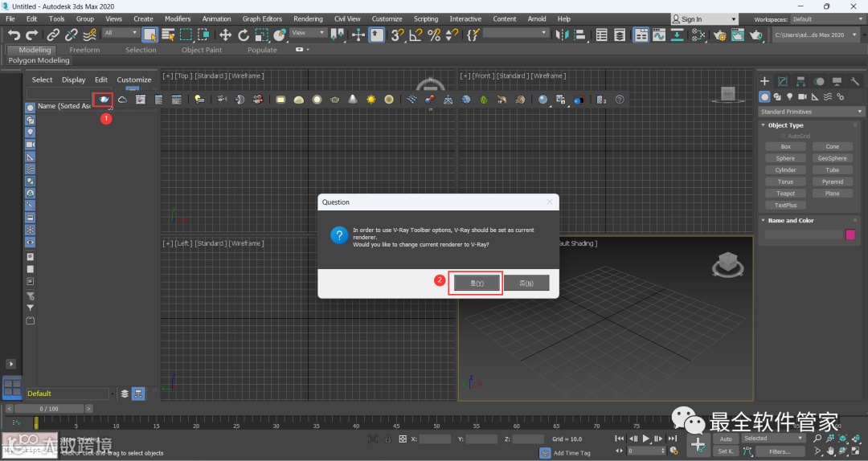Select the Move transform tool
Screen dimensions: 868x461
[x=225, y=35]
